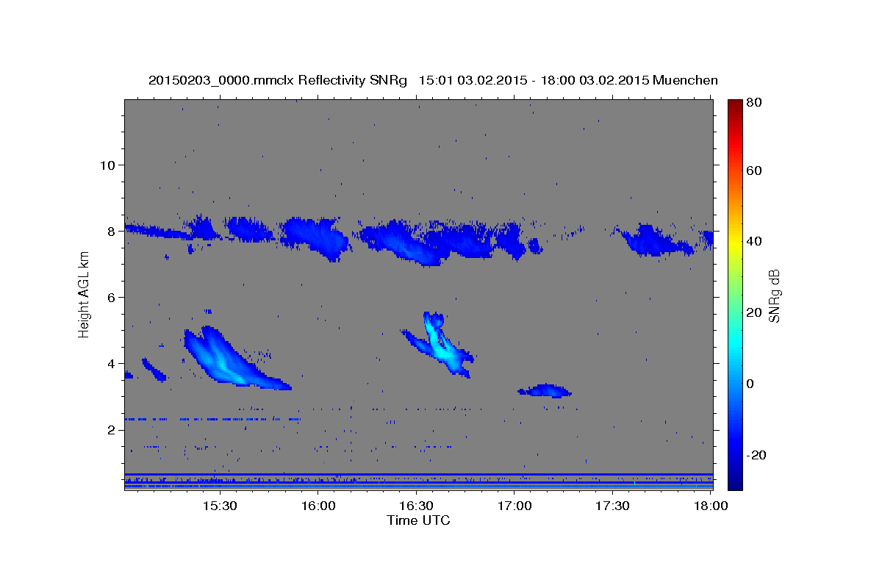Click the 16:30 time tick label
882x588 pixels.
[416, 506]
